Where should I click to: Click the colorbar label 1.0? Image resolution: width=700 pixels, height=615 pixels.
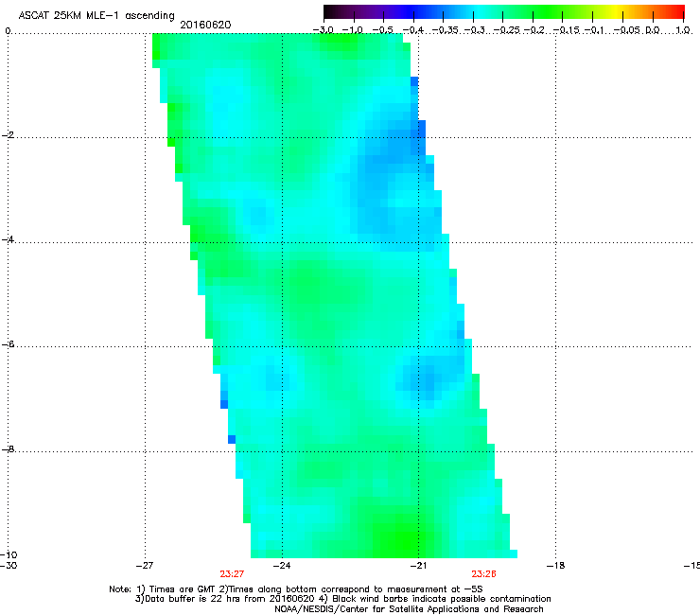[683, 30]
